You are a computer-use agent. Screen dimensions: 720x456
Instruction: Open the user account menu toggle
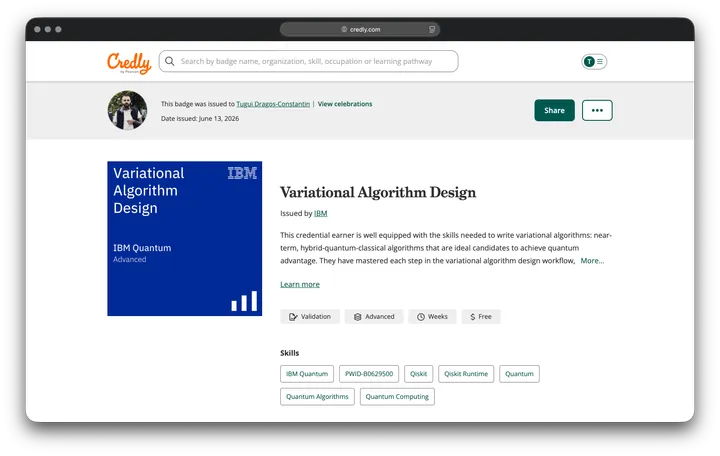tap(594, 62)
